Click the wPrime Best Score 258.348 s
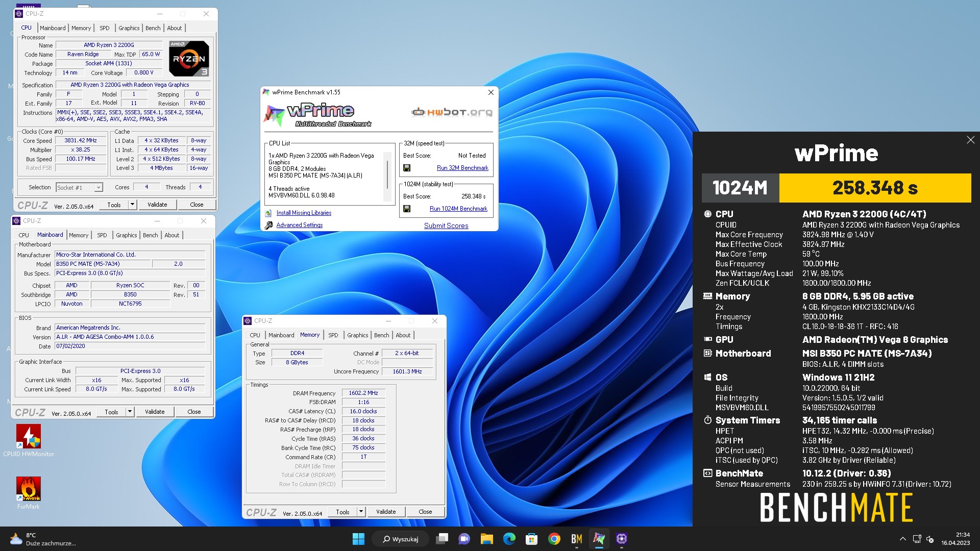The height and width of the screenshot is (551, 980). [473, 196]
